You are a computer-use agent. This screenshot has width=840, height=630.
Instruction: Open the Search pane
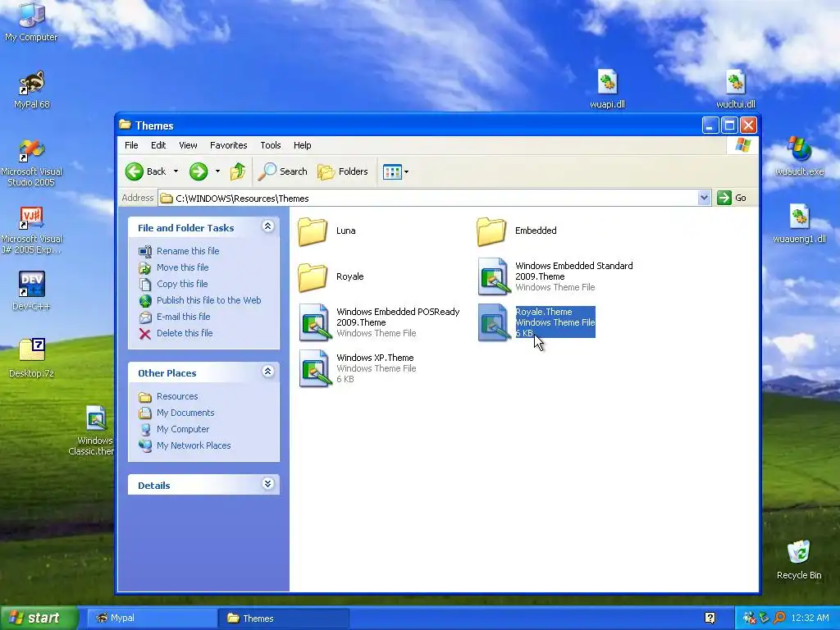coord(282,171)
